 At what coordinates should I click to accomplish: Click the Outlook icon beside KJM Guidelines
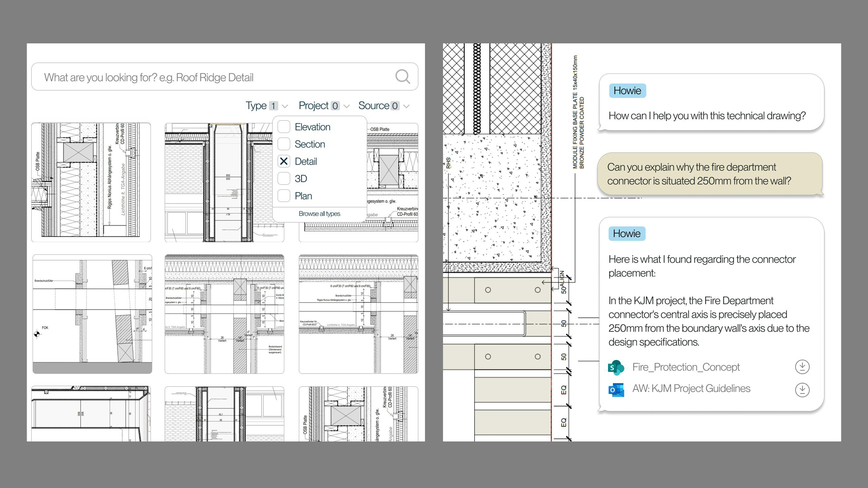[x=616, y=389]
